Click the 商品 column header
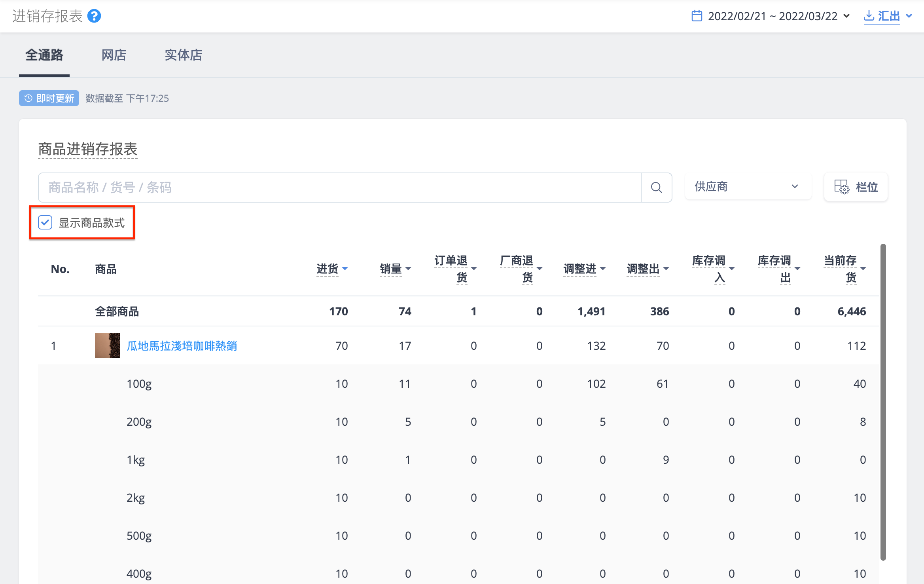Screen dimensions: 924x584 tap(106, 269)
